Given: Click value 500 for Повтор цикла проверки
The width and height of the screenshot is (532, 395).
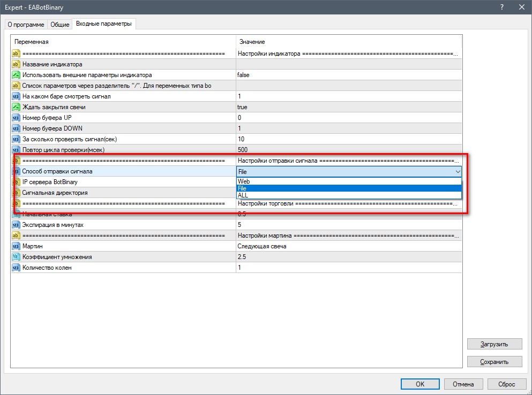Looking at the screenshot, I should click(x=243, y=150).
